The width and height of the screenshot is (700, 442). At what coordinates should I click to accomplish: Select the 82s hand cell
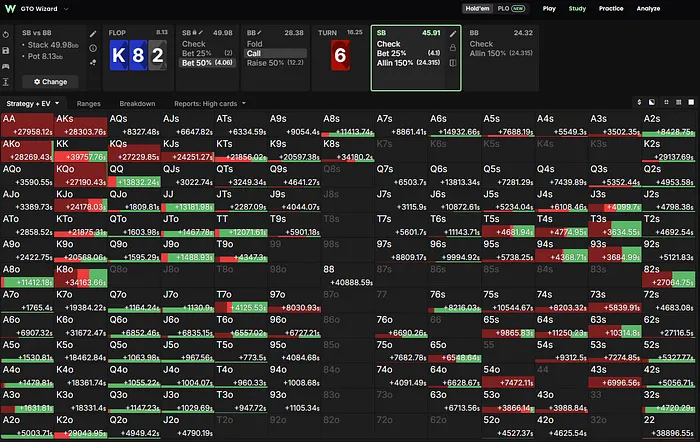coord(669,275)
